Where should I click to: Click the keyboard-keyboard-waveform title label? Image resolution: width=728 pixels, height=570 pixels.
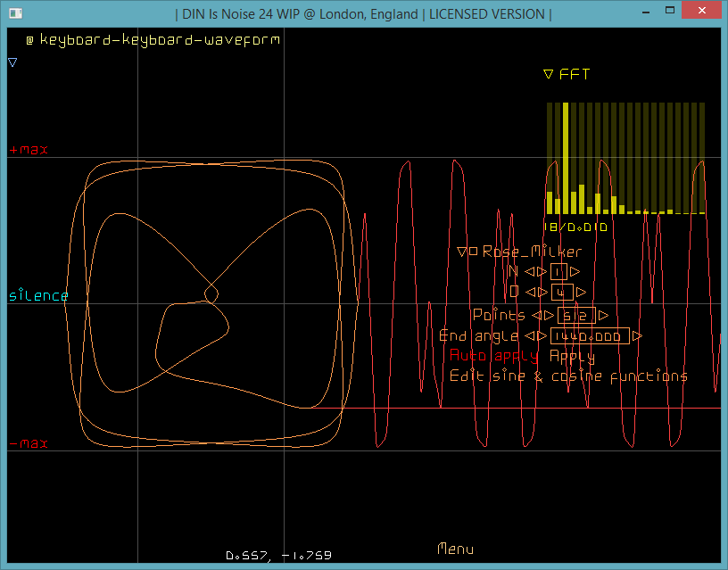159,40
